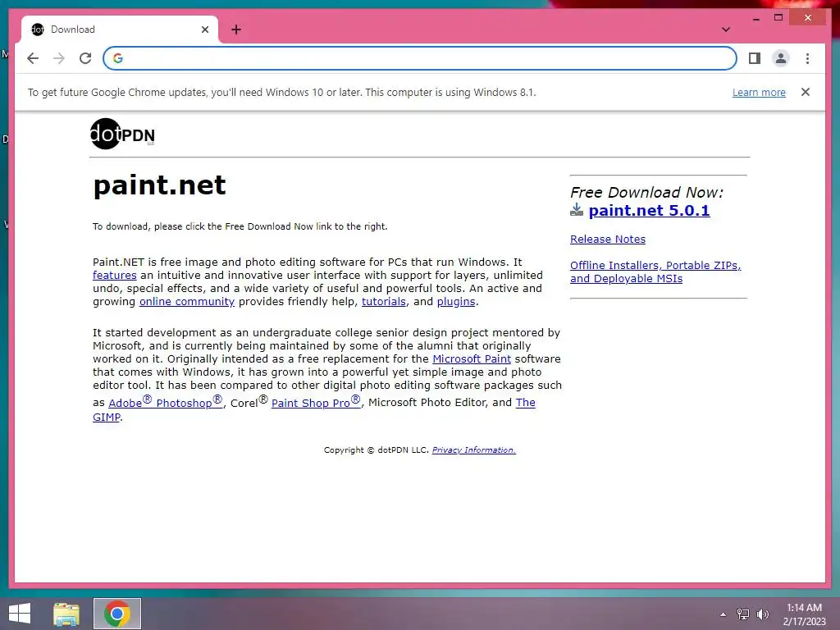Open the Windows Start button
This screenshot has height=630, width=840.
20,614
